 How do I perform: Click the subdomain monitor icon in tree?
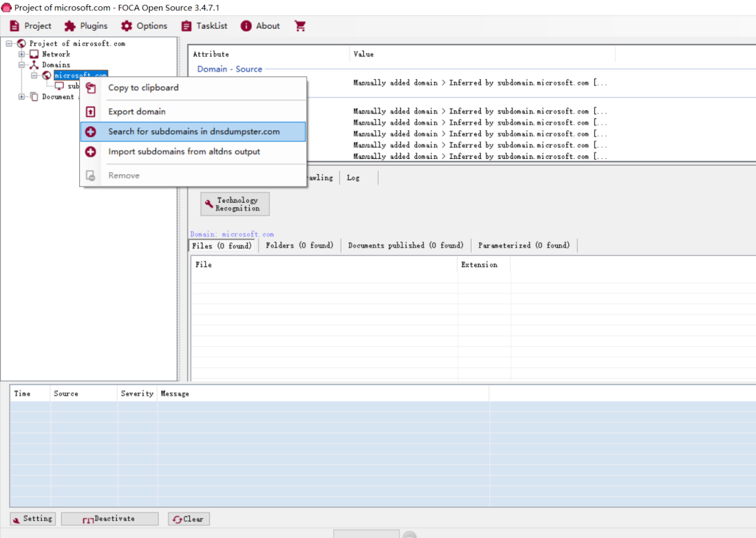(x=59, y=86)
